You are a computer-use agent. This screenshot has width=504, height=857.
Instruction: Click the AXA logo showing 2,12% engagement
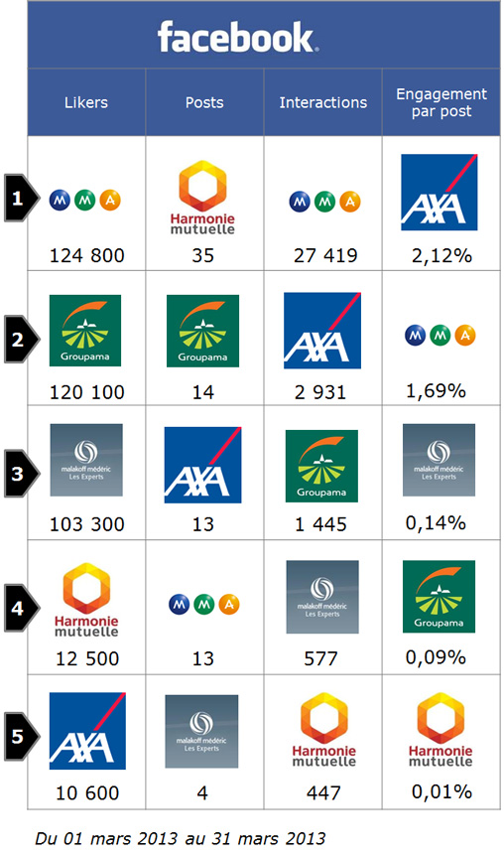[x=440, y=192]
